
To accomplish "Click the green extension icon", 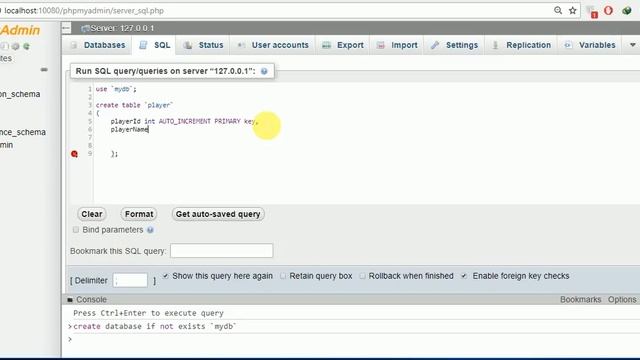I will (627, 11).
